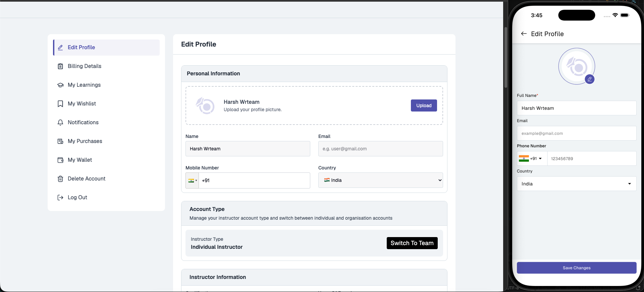644x292 pixels.
Task: Open the phone +91 country code dropdown
Action: (532, 158)
